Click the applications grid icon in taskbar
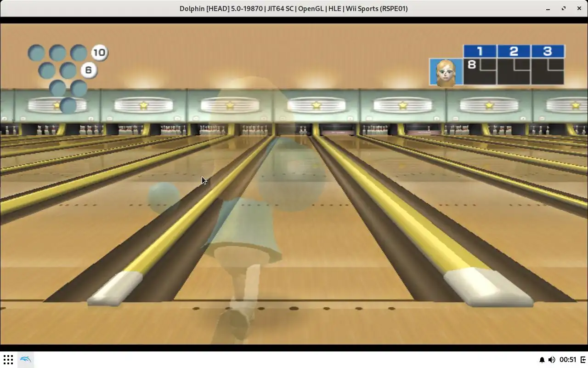 (x=8, y=359)
